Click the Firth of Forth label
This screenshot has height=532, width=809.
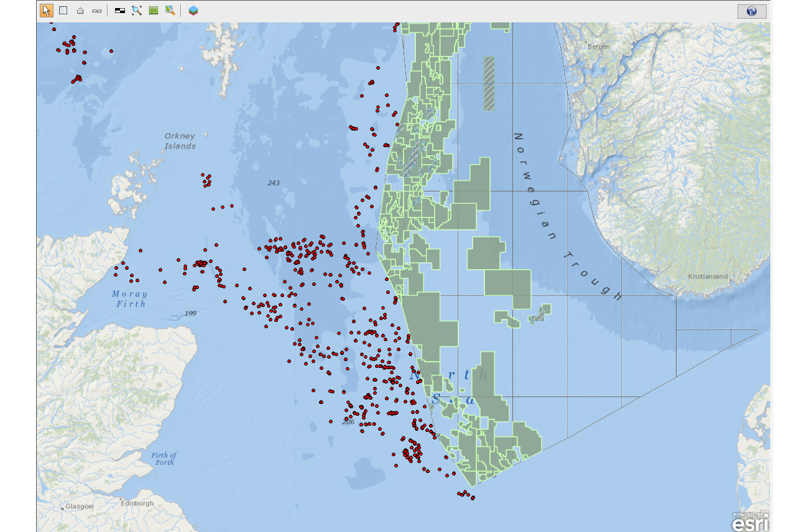click(164, 459)
